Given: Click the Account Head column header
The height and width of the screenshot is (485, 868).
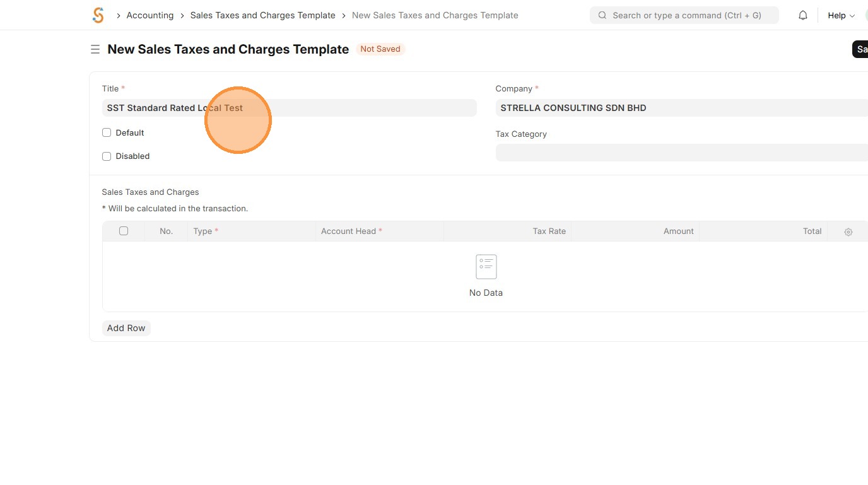Looking at the screenshot, I should [x=349, y=231].
